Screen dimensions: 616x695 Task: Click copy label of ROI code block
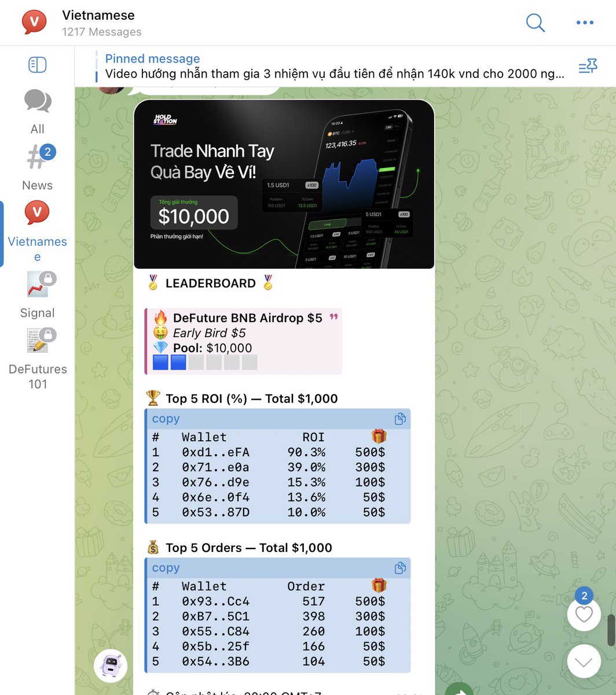166,419
